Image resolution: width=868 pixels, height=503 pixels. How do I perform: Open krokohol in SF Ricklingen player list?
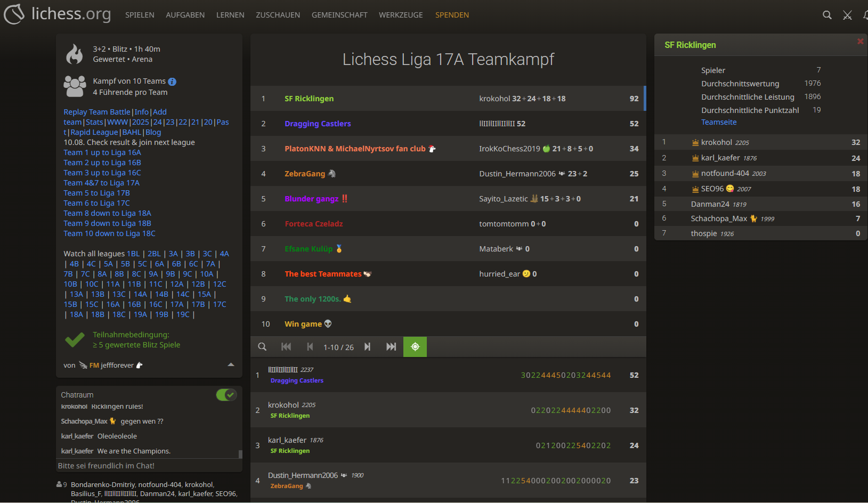pyautogui.click(x=761, y=142)
